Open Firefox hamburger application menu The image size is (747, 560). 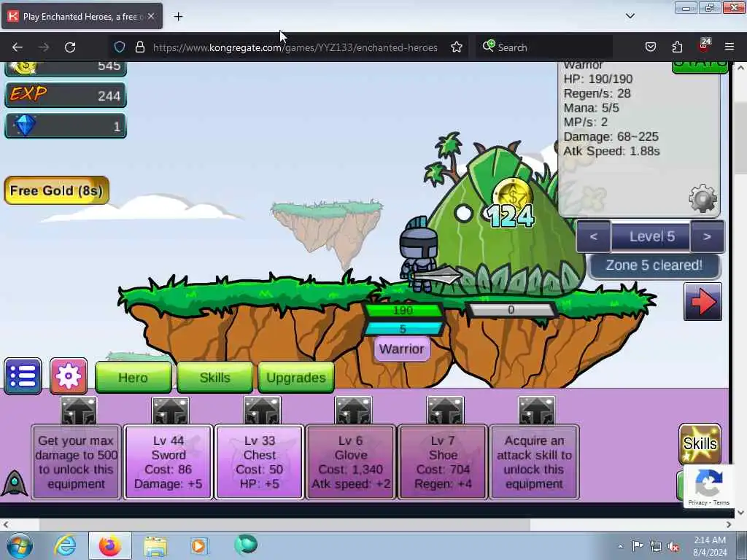(729, 47)
